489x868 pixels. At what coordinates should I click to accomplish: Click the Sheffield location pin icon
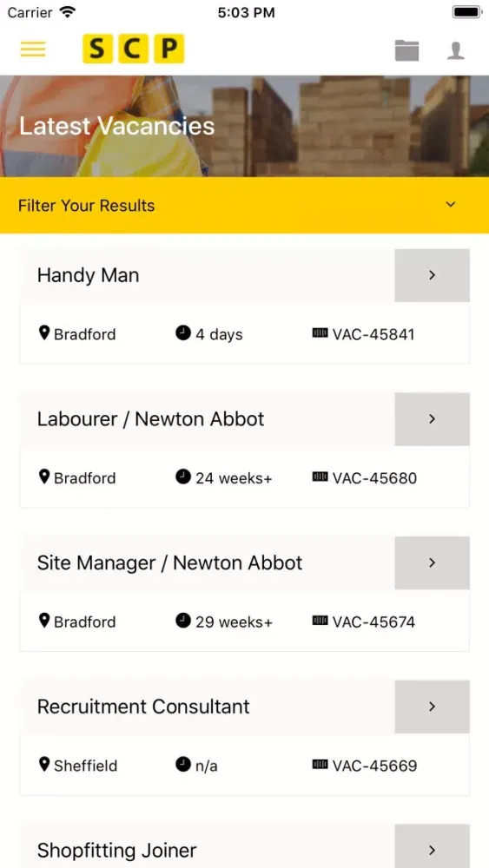(x=44, y=765)
